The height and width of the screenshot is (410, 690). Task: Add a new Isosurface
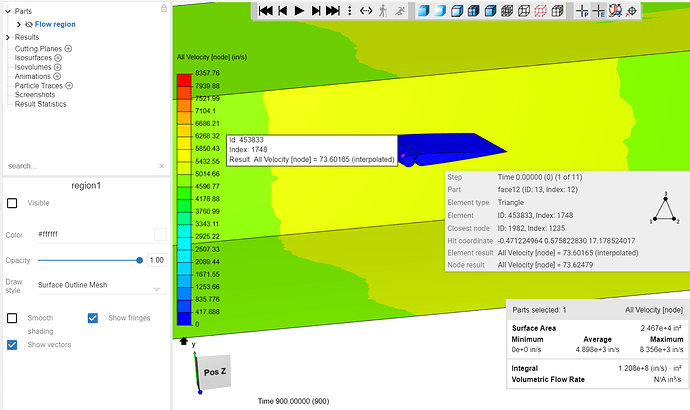[x=58, y=58]
